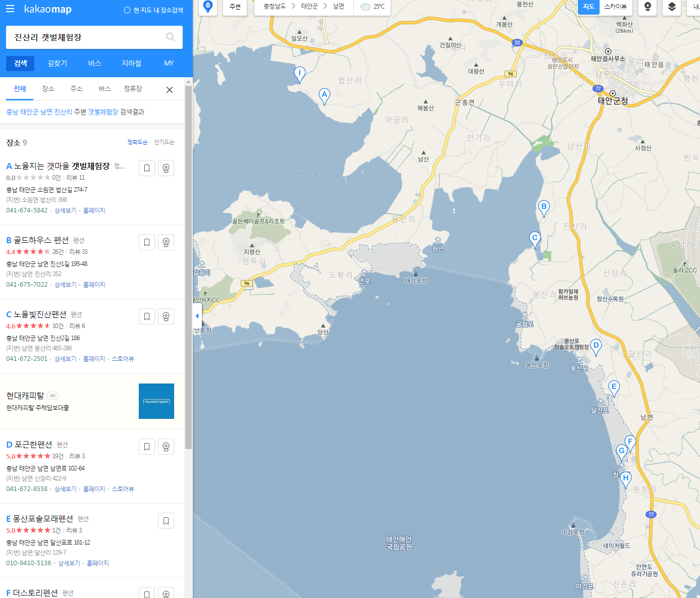Click map marker F
Image resolution: width=700 pixels, height=598 pixels.
pyautogui.click(x=630, y=443)
